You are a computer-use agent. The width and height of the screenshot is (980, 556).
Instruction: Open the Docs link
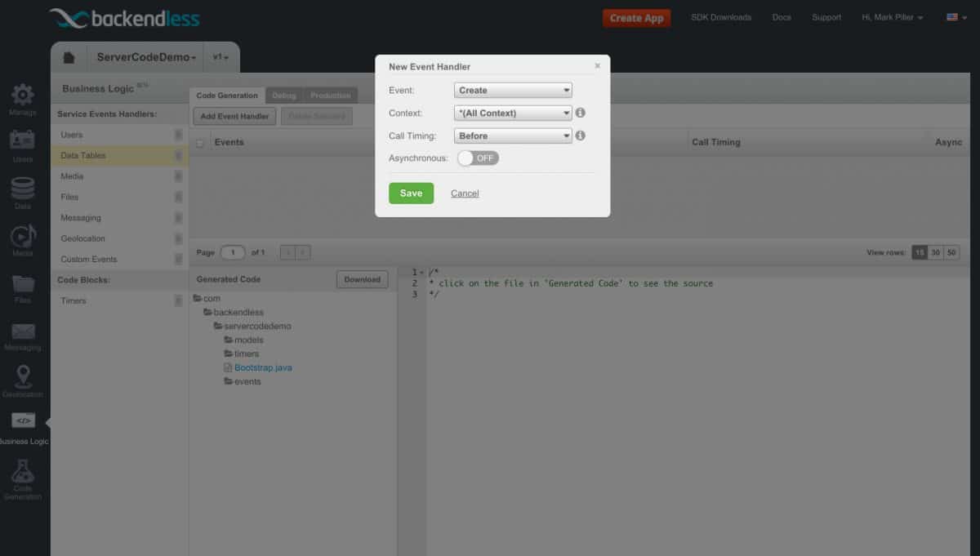pyautogui.click(x=782, y=17)
